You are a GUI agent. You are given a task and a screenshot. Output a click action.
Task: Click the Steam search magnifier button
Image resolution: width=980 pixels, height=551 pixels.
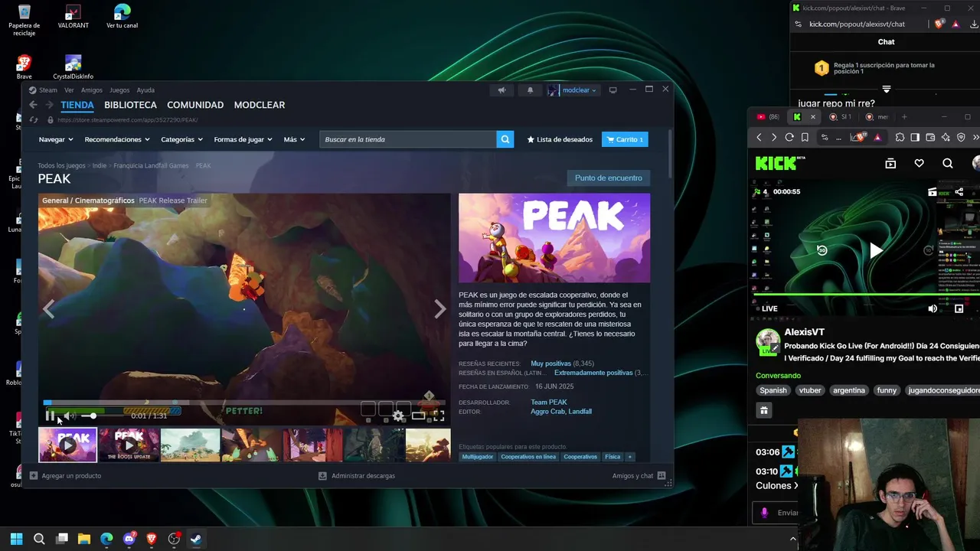[x=505, y=139]
